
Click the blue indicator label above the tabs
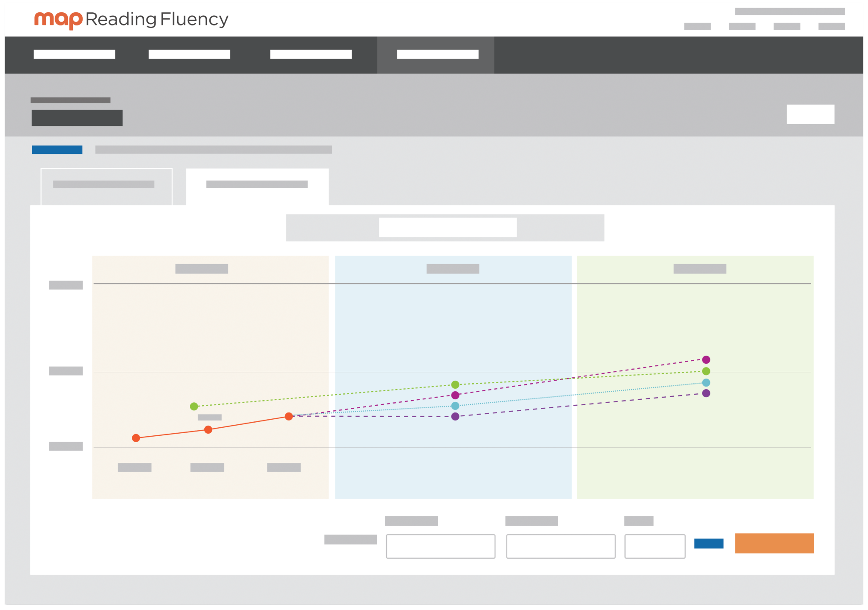point(56,149)
